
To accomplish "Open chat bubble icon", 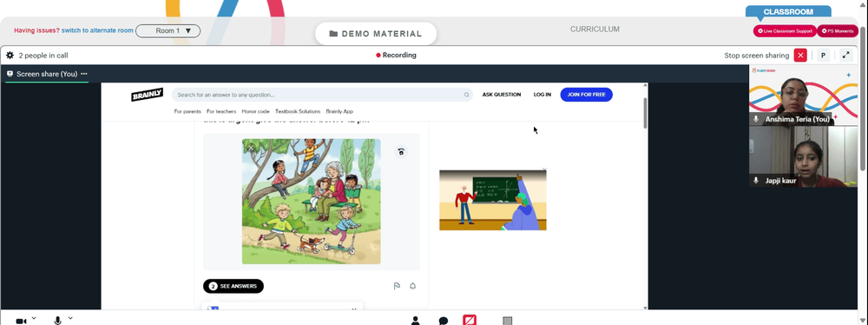I will (x=443, y=321).
